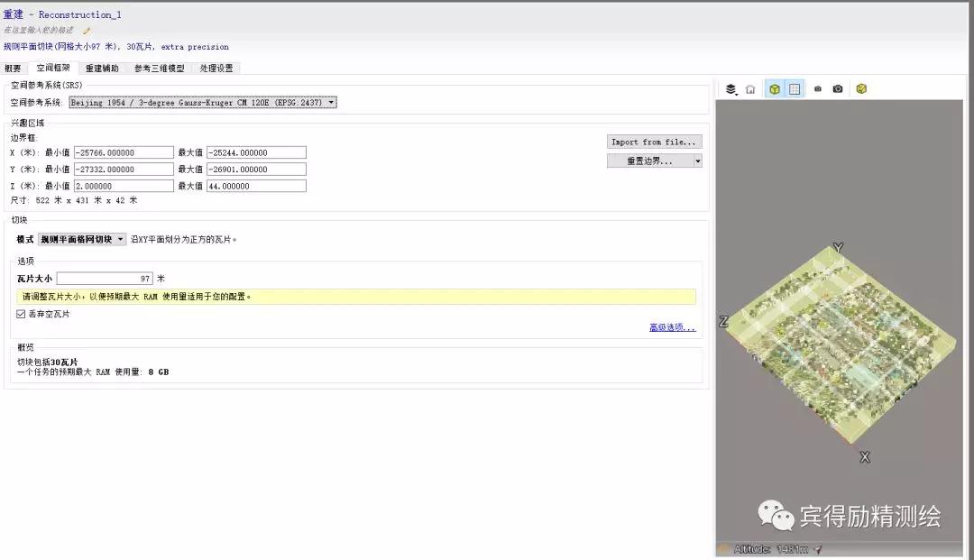Open the 高级选项 link
This screenshot has width=974, height=560.
(672, 327)
